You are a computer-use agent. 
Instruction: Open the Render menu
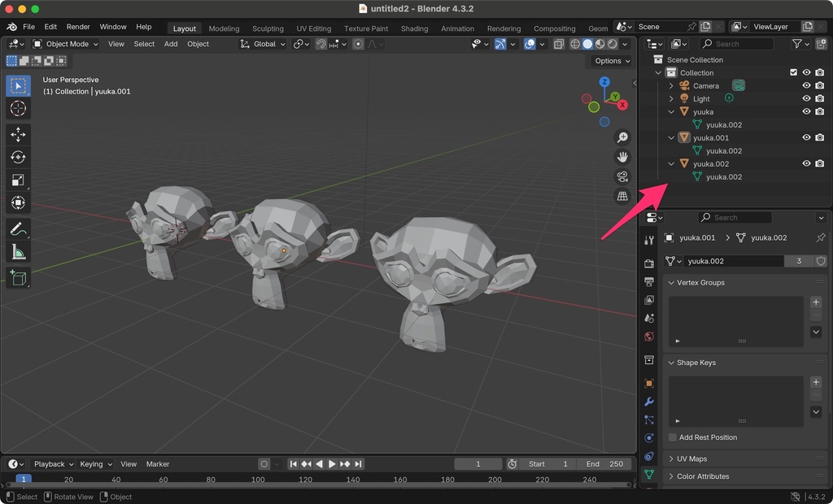tap(78, 27)
